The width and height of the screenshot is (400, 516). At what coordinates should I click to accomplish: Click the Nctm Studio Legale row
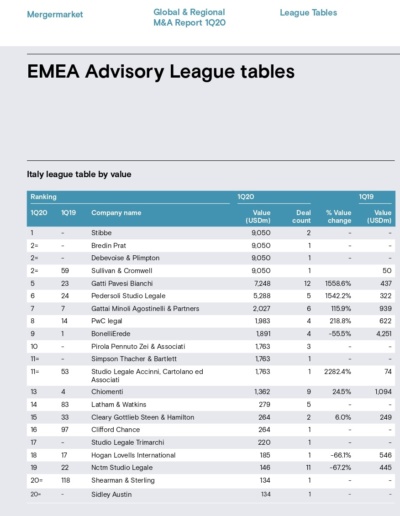(x=211, y=468)
